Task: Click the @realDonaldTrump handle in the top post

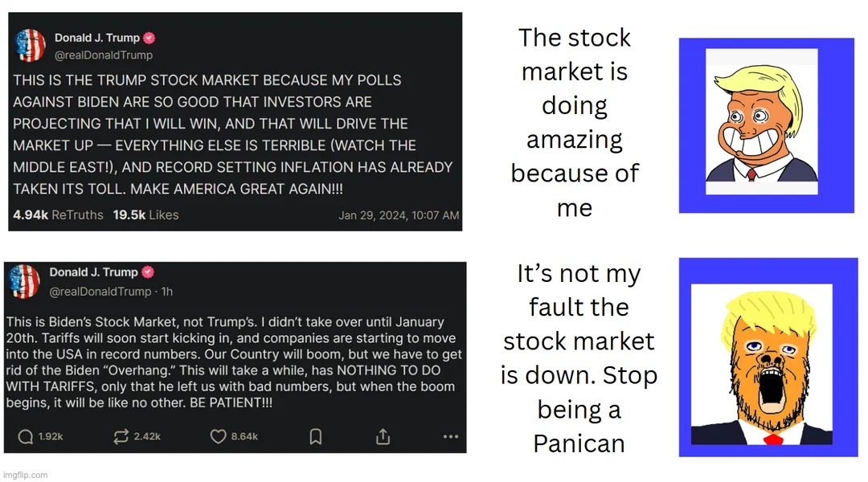Action: pyautogui.click(x=104, y=55)
